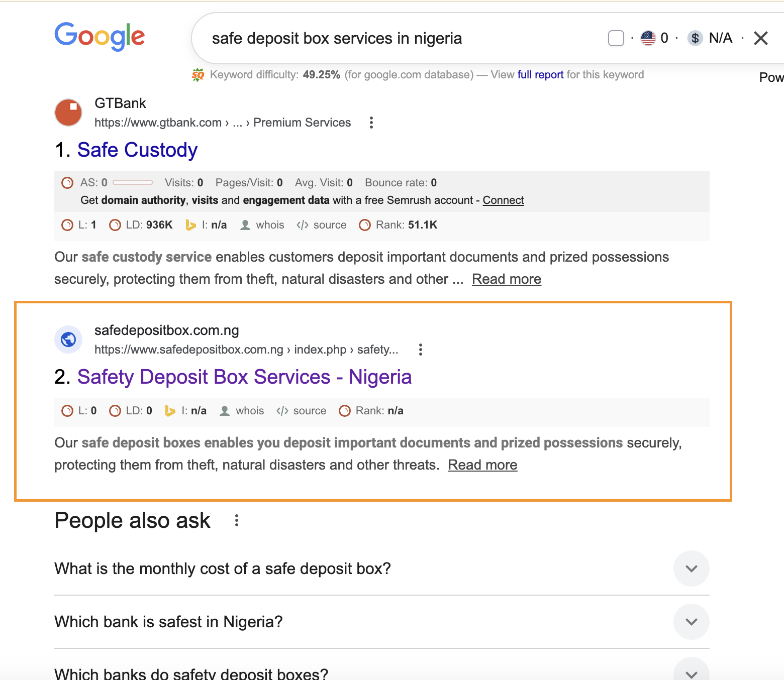
Task: Click 'Connect' Semrush account link
Action: [x=503, y=200]
